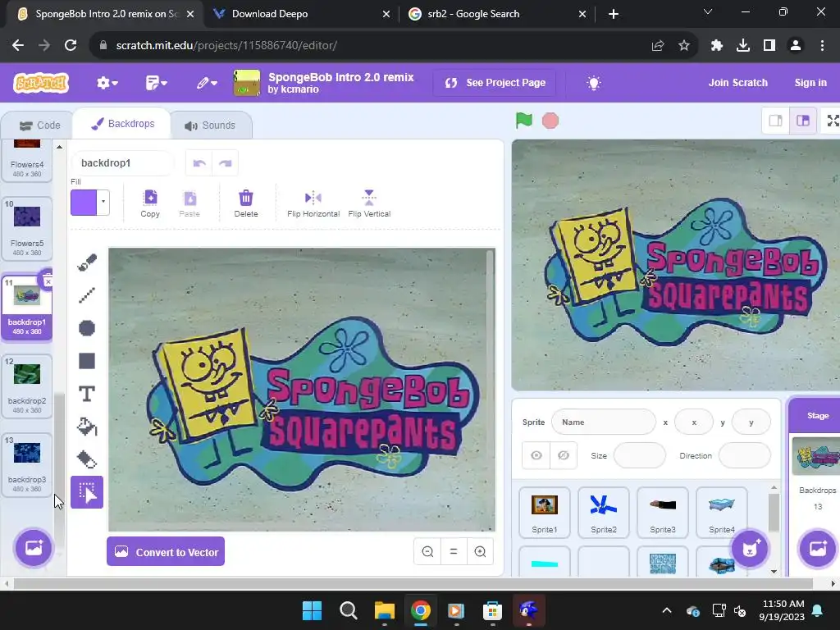Click the sprite Size field

[x=639, y=455]
